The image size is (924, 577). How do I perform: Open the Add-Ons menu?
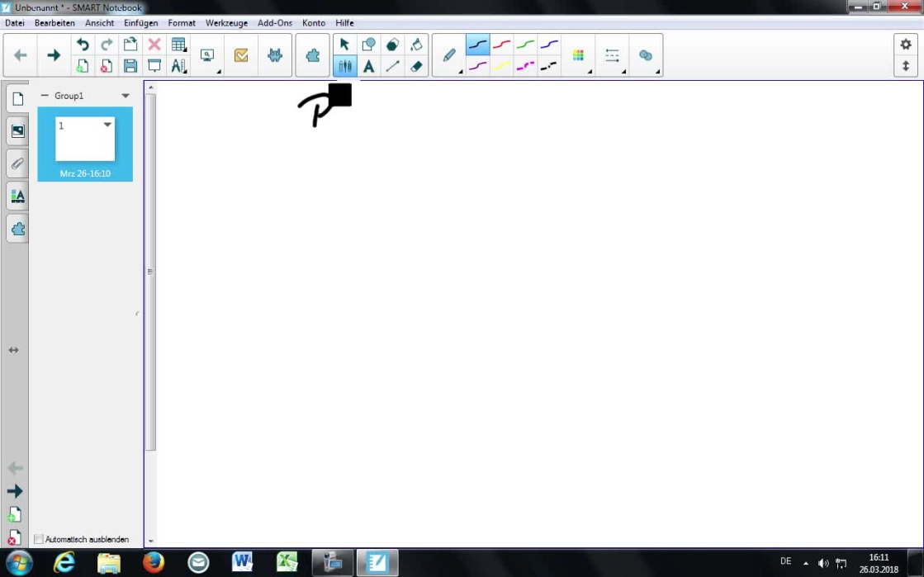(x=275, y=23)
